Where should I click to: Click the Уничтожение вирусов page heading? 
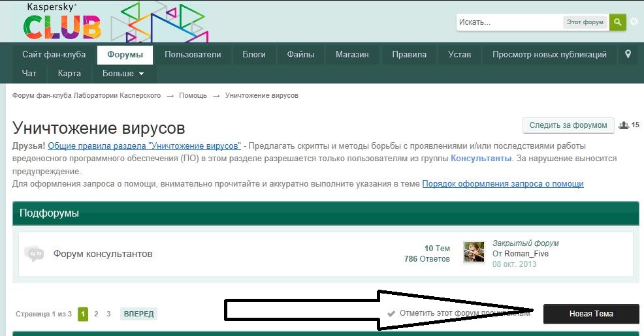[99, 128]
